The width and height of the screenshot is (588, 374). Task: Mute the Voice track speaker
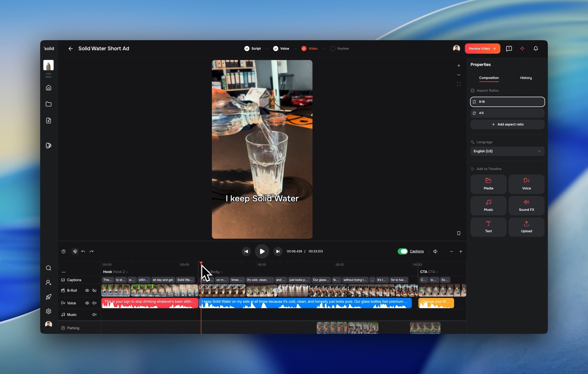(x=94, y=303)
